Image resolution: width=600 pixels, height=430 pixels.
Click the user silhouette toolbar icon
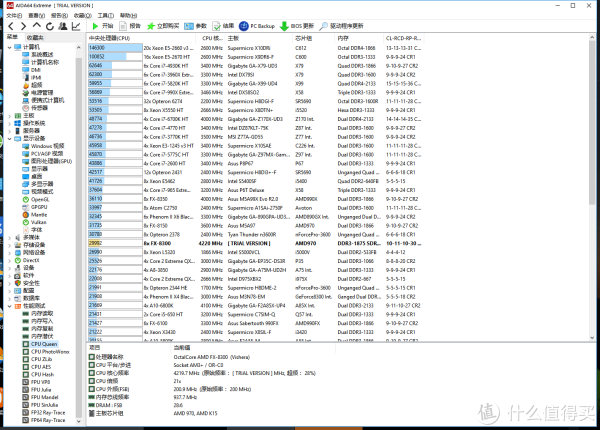click(x=63, y=26)
